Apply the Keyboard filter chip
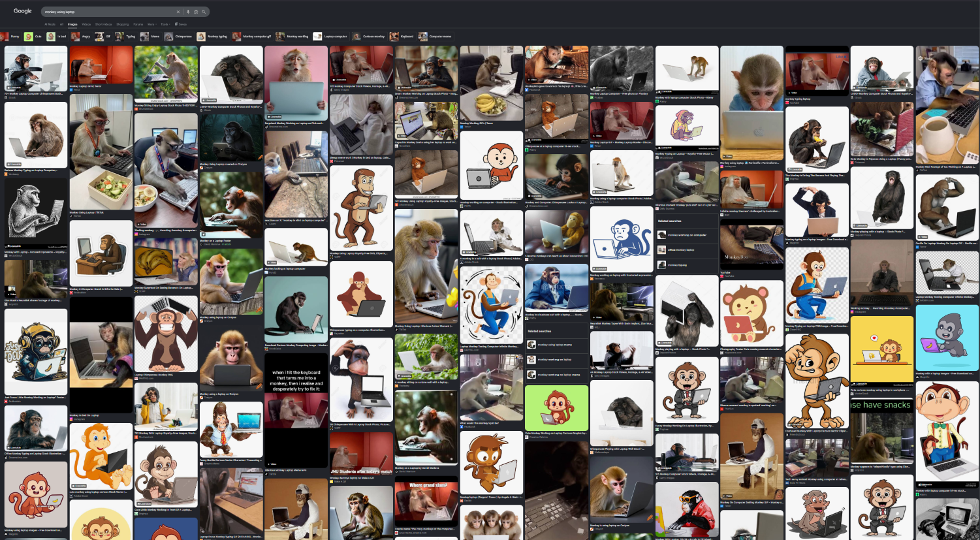 tap(402, 37)
